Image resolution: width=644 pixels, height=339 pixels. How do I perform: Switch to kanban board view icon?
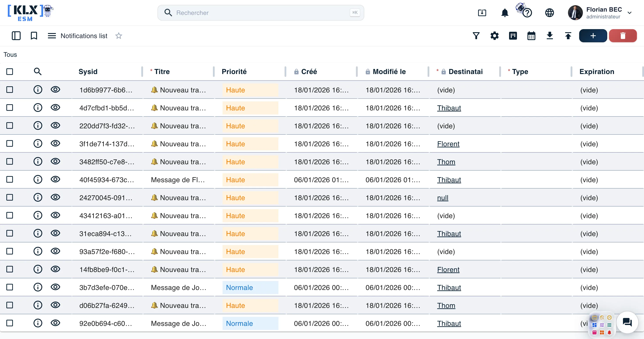513,36
